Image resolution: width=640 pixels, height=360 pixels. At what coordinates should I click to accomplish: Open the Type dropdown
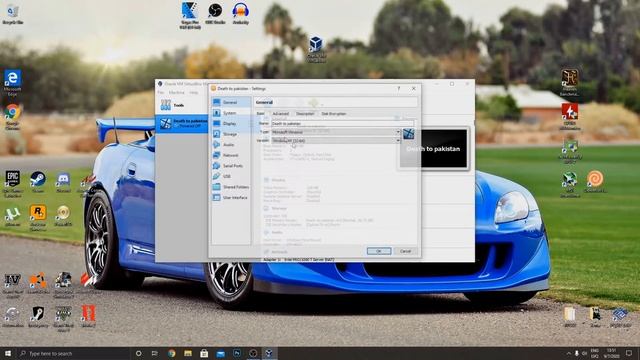point(336,132)
